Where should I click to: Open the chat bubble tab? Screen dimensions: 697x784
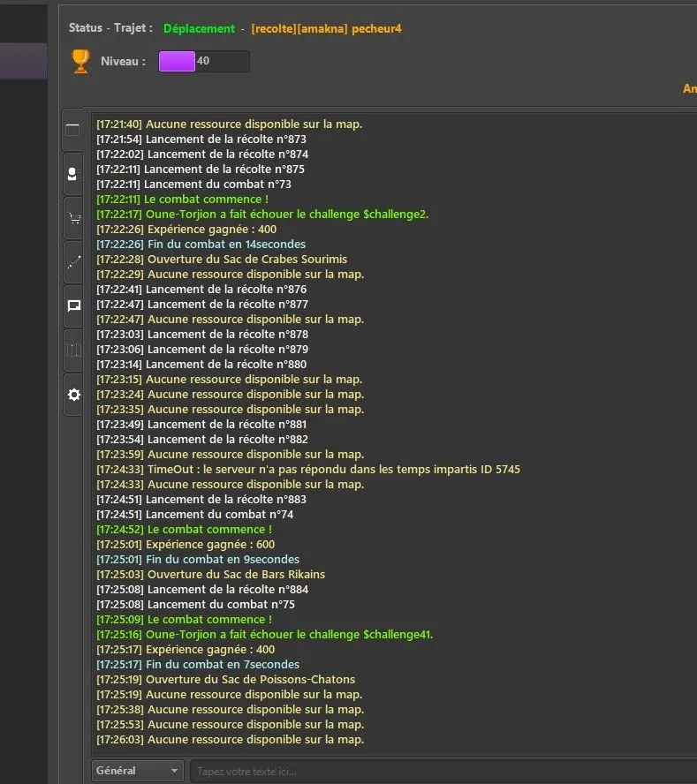pos(74,305)
